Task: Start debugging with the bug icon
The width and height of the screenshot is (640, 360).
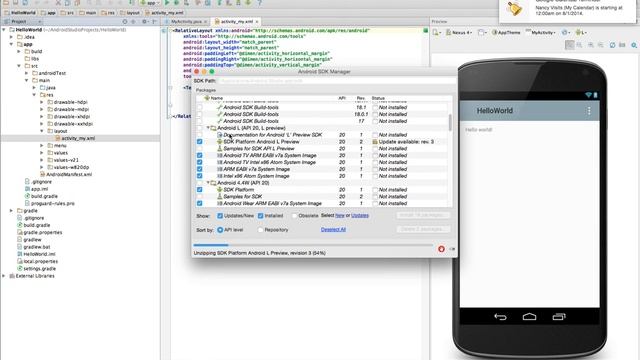Action: tap(176, 2)
